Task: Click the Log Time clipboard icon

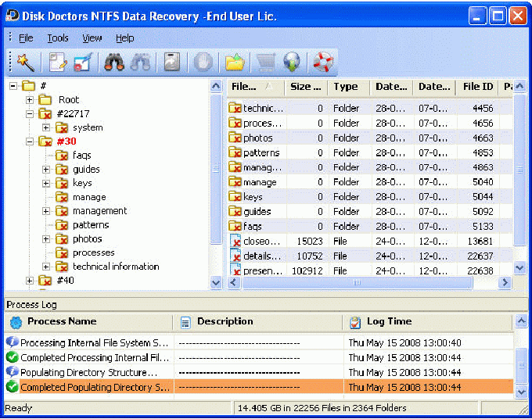Action: click(355, 322)
